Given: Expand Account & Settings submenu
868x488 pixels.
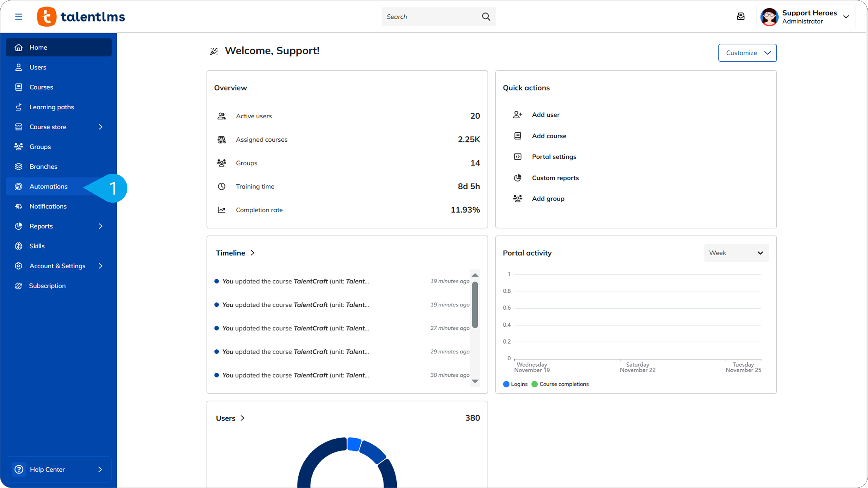Looking at the screenshot, I should (x=100, y=266).
